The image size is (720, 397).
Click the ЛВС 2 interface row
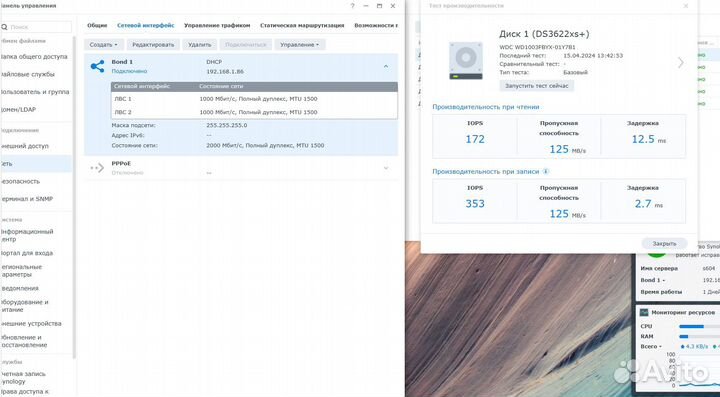pyautogui.click(x=254, y=112)
